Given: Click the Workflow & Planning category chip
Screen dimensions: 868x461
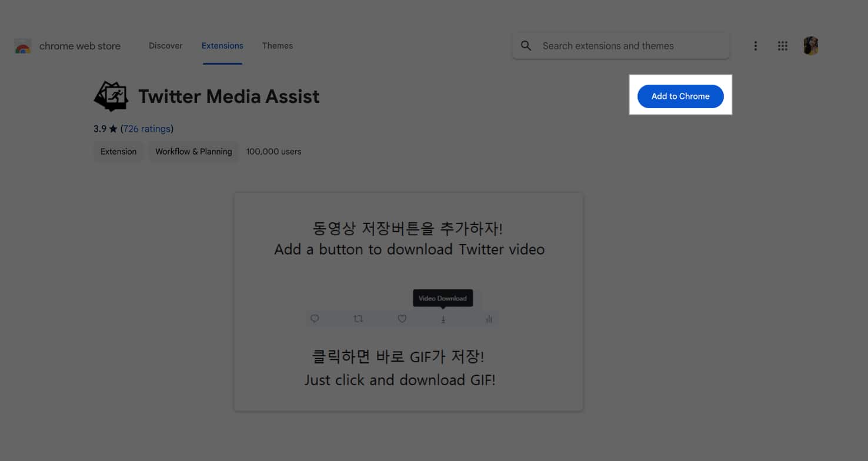Looking at the screenshot, I should coord(193,151).
